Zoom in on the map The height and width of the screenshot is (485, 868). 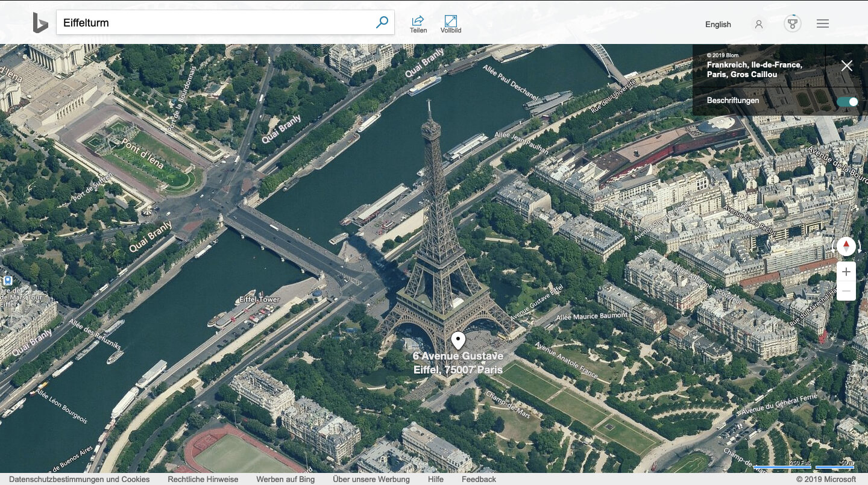pos(846,272)
